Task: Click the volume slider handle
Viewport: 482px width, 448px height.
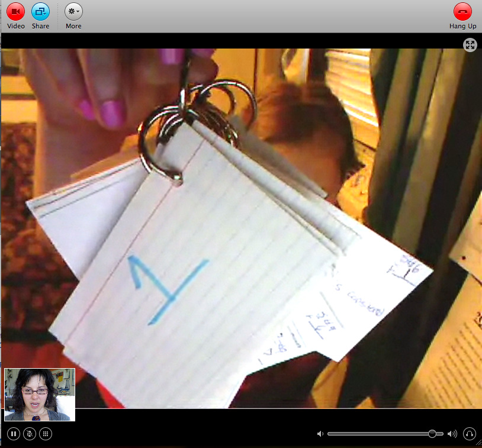Action: point(432,434)
